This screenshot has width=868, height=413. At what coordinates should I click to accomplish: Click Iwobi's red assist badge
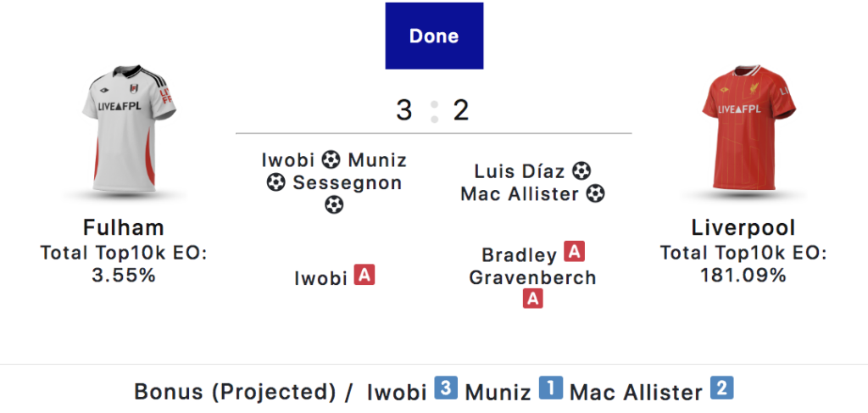click(x=364, y=276)
